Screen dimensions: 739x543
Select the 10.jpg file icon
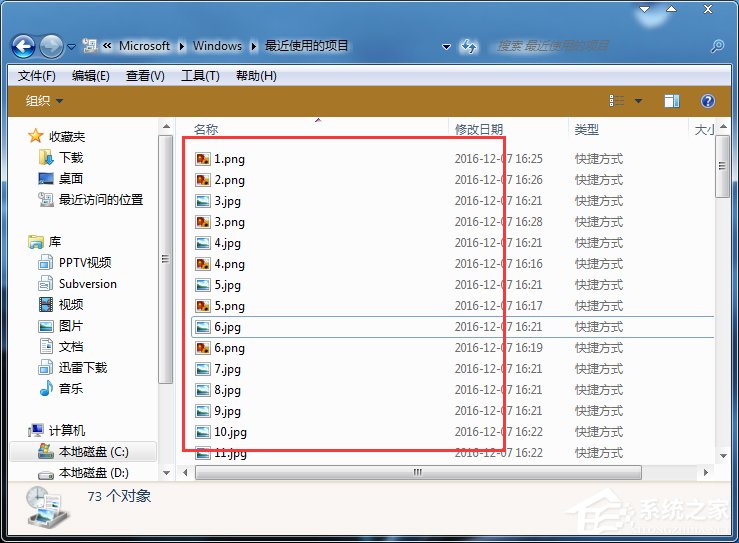pos(203,432)
